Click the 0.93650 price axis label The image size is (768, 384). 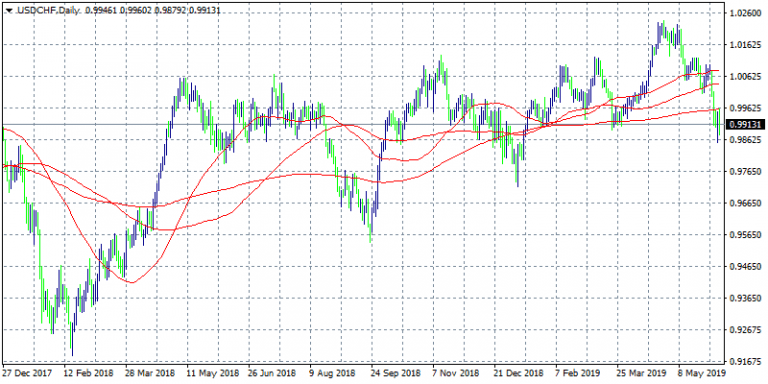pyautogui.click(x=745, y=298)
